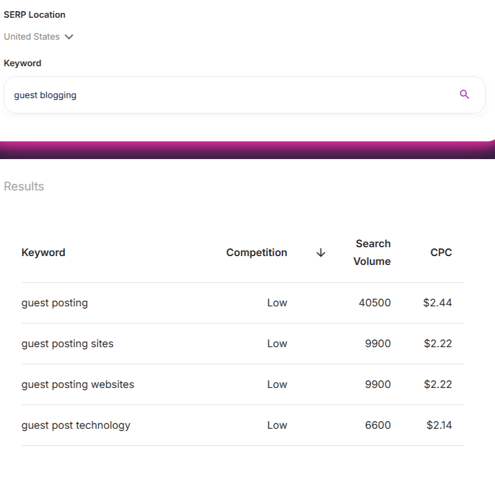Click 9900 volume for guest posting websites
This screenshot has height=482, width=495.
tap(378, 384)
